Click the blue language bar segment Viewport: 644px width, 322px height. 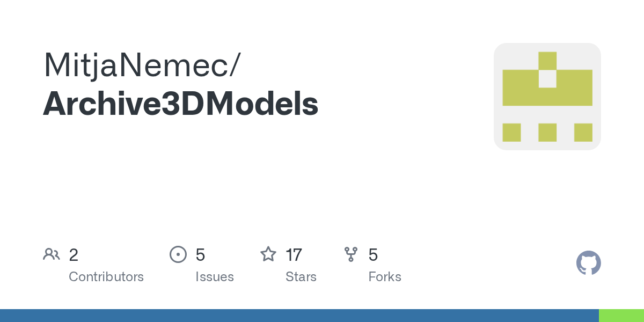[x=299, y=316]
